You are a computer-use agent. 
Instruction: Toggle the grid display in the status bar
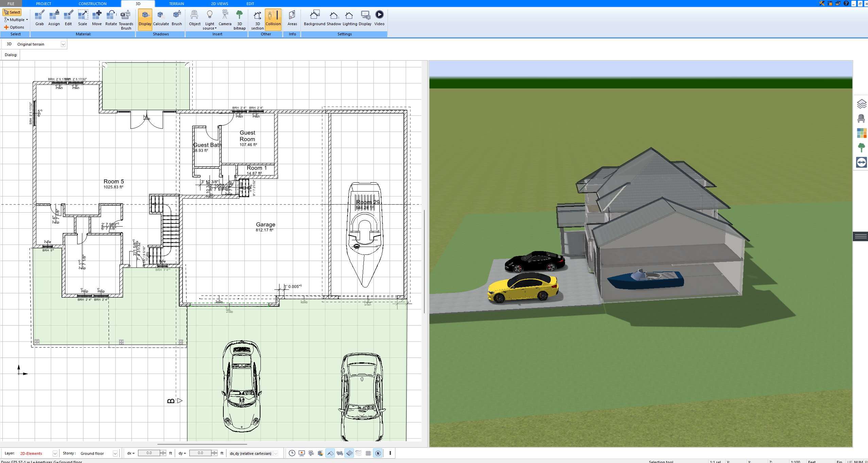[x=369, y=453]
